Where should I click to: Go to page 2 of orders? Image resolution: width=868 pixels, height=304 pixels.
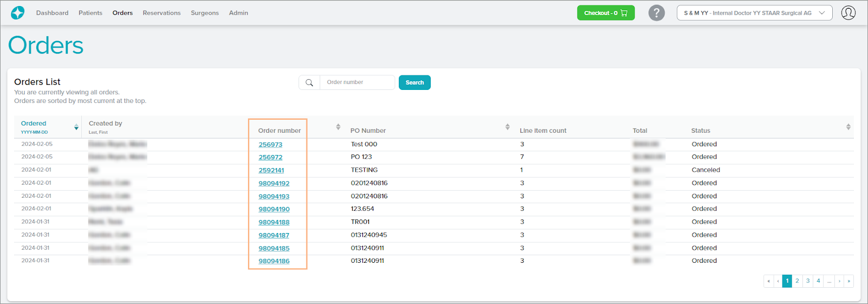(797, 281)
